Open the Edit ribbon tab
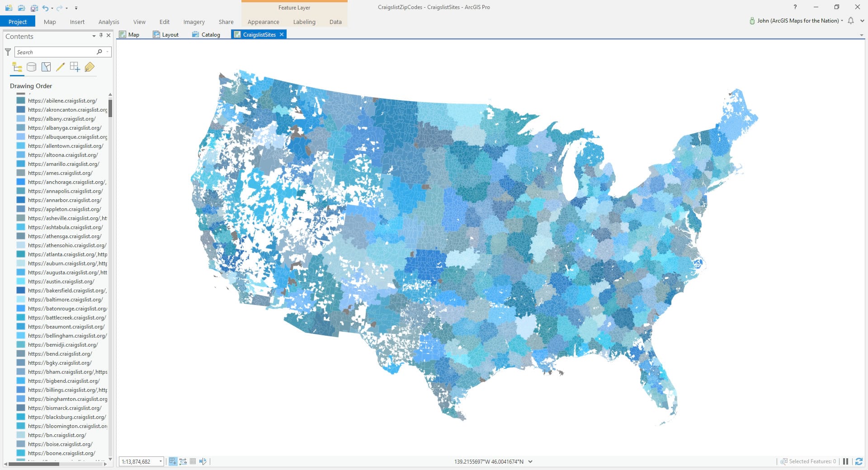 (165, 22)
